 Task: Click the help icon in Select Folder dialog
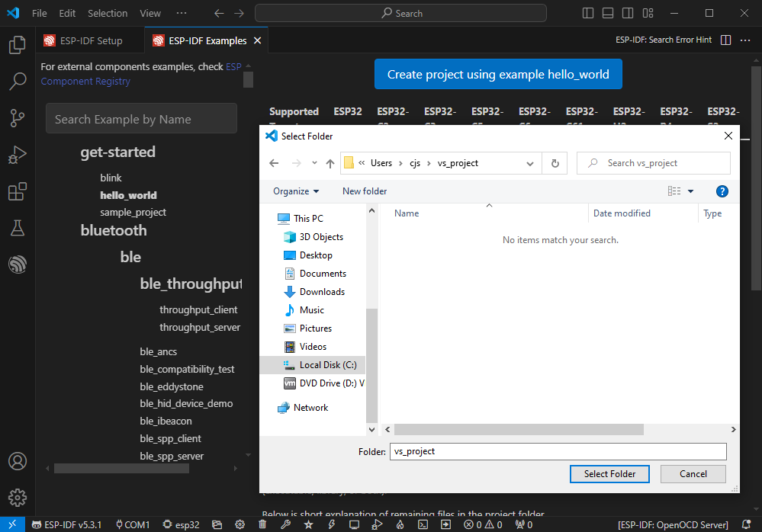722,191
